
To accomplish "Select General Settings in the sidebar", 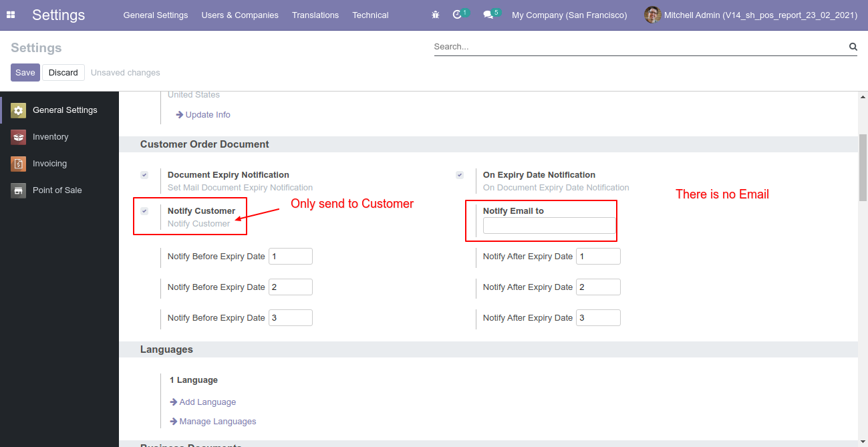I will (59, 110).
